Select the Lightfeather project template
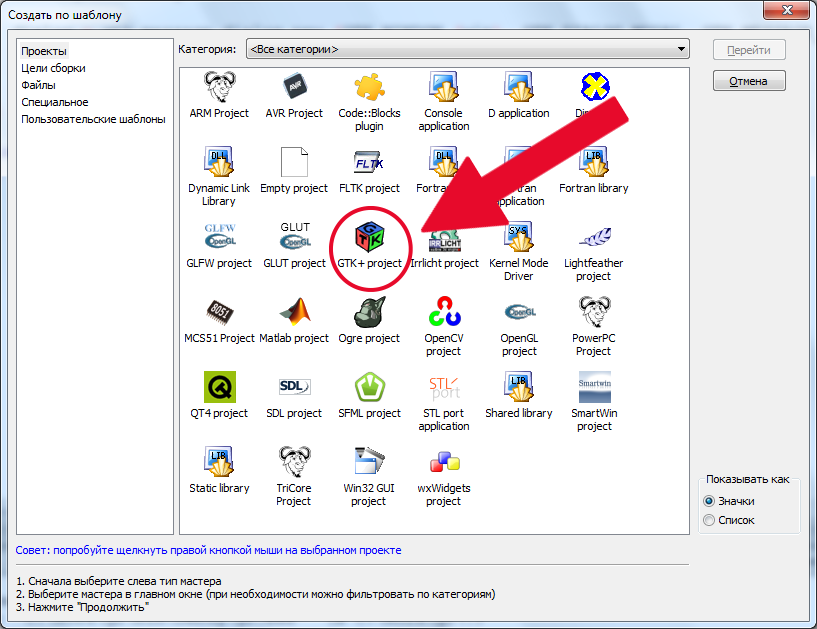The width and height of the screenshot is (817, 629). pos(594,252)
